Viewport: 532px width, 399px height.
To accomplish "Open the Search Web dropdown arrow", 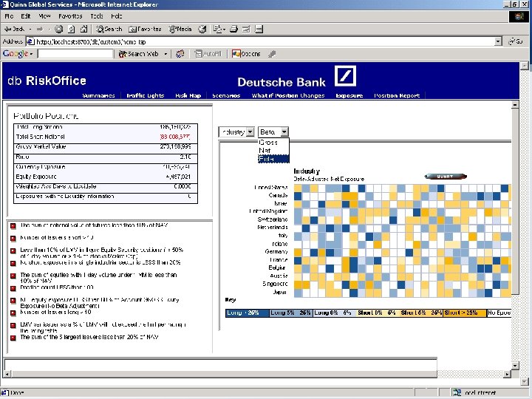I will (166, 54).
